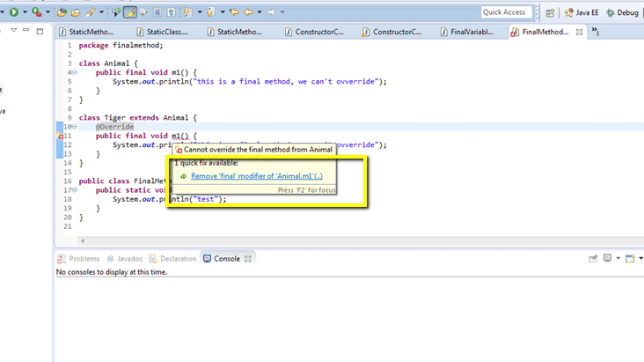
Task: Click the Open Console icon
Action: [630, 259]
